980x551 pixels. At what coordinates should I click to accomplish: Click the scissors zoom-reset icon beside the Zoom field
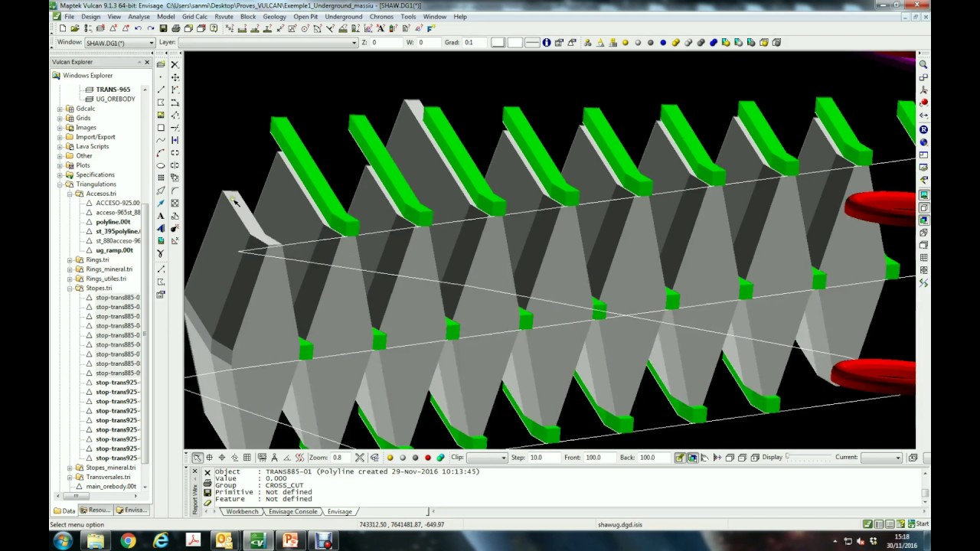[359, 458]
